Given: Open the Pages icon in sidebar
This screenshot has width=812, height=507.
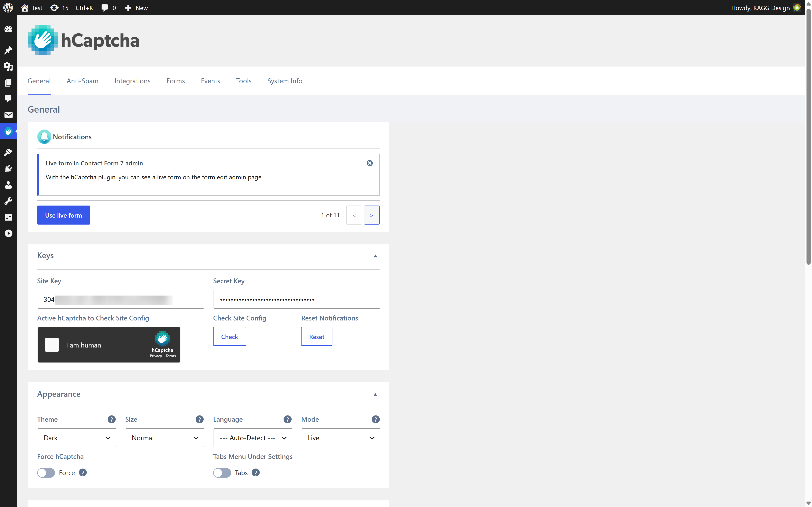Looking at the screenshot, I should coord(8,82).
